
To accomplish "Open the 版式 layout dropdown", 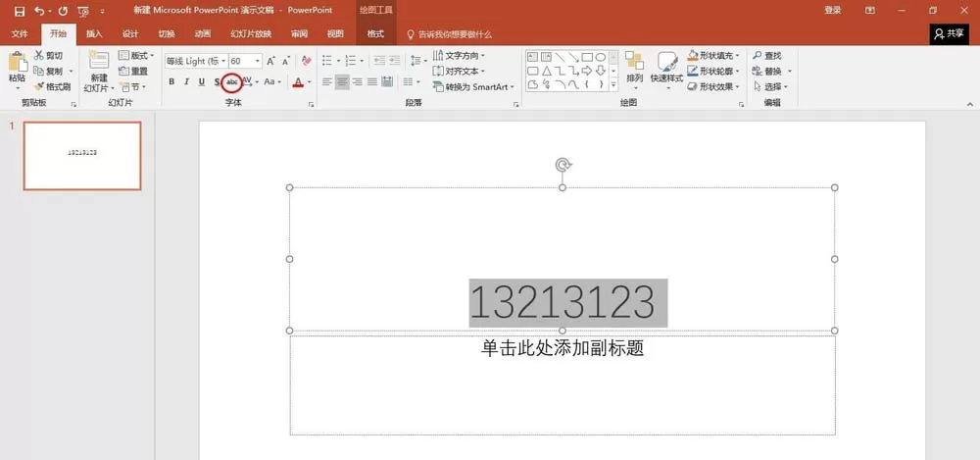I will point(135,56).
